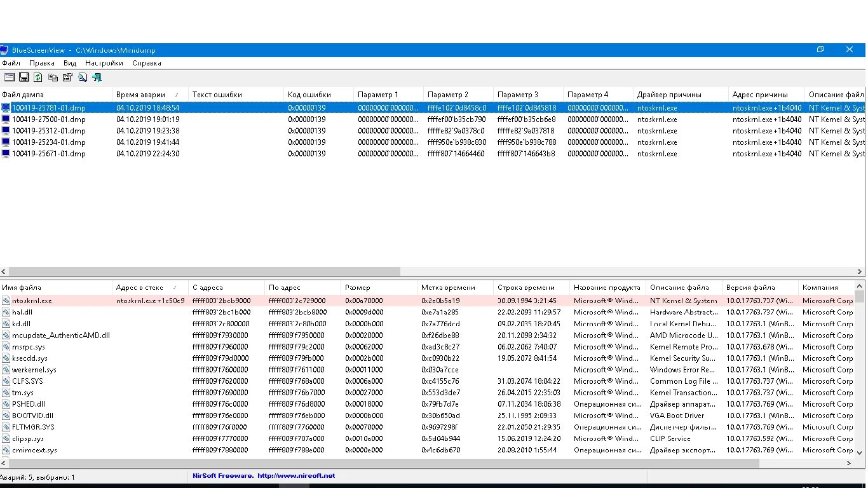Click timestamp value 0x5d04b944

(x=440, y=438)
